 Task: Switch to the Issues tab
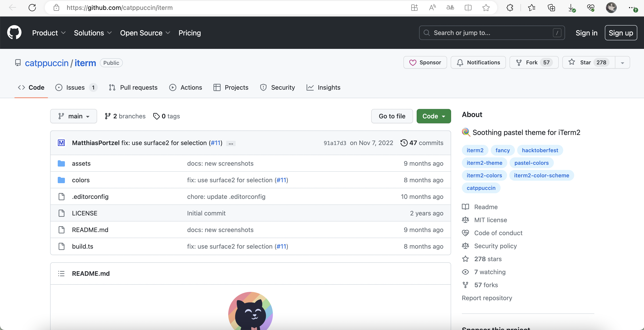[75, 87]
